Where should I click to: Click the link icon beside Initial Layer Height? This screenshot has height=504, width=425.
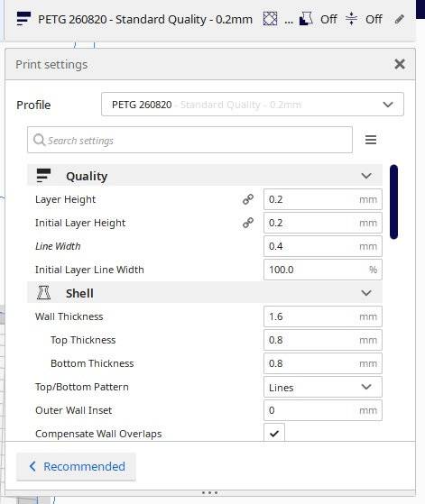(248, 223)
